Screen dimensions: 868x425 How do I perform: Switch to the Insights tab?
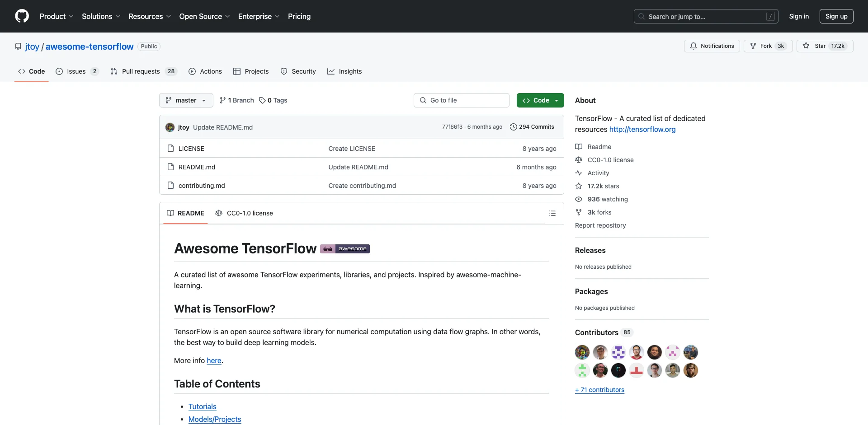point(344,71)
